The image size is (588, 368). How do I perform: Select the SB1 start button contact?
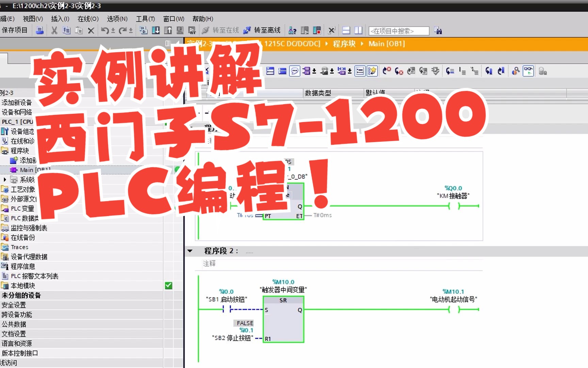click(227, 309)
